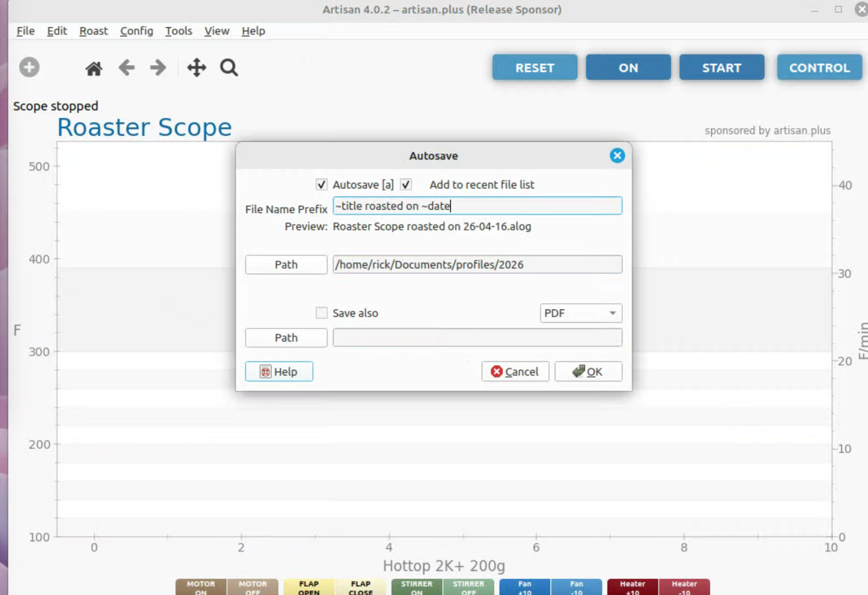868x595 pixels.
Task: Expand the PDF format dropdown
Action: pos(580,313)
